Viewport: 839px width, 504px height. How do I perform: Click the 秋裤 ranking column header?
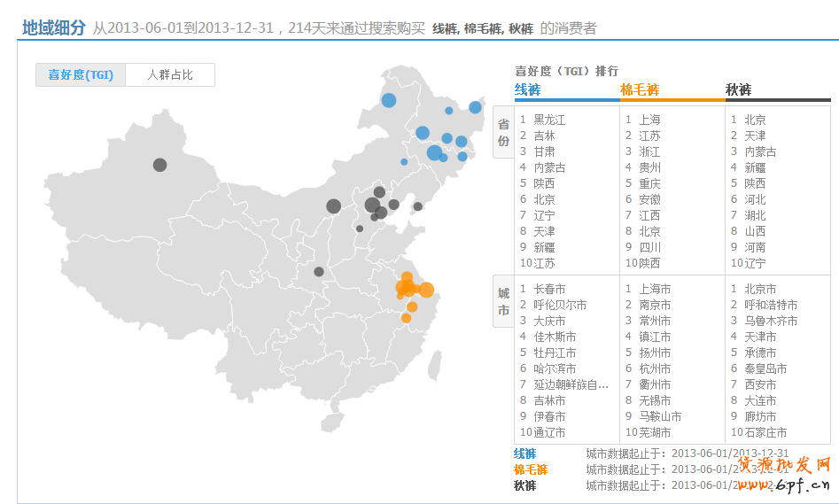(738, 89)
